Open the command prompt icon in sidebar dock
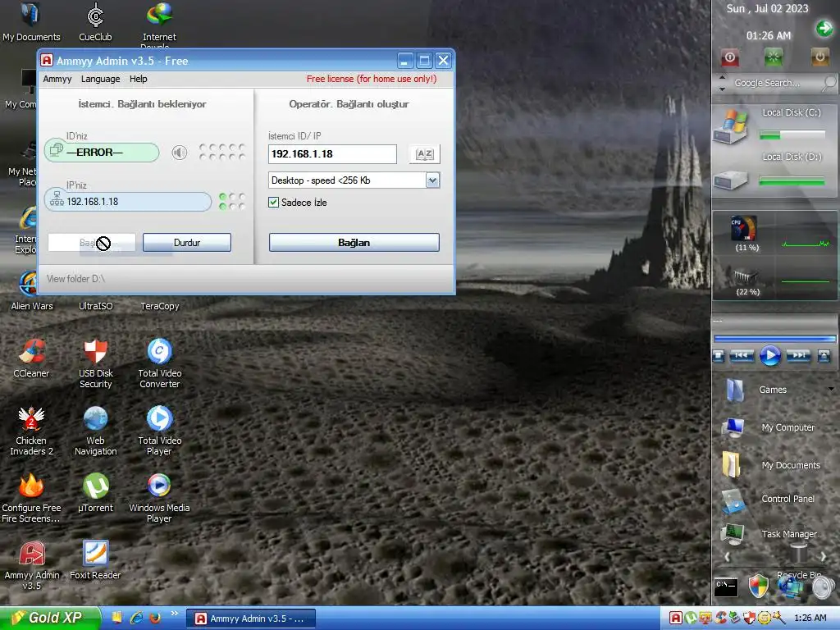Image resolution: width=840 pixels, height=630 pixels. [x=727, y=587]
